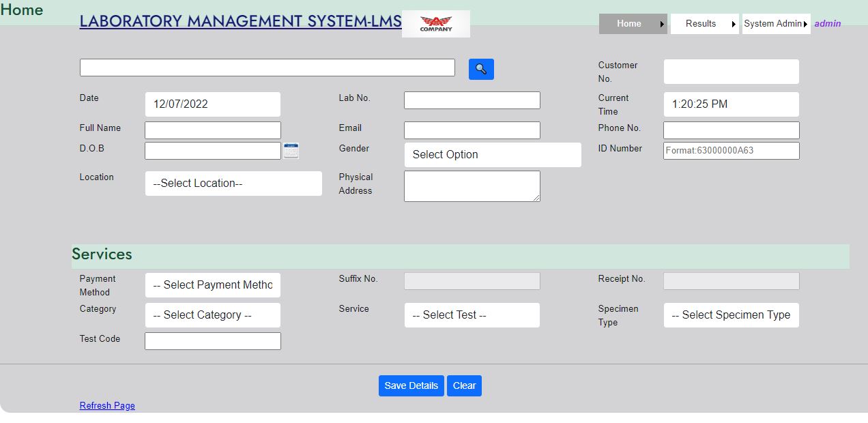Image resolution: width=868 pixels, height=423 pixels.
Task: Click the Results menu arrow indicator
Action: [x=734, y=24]
